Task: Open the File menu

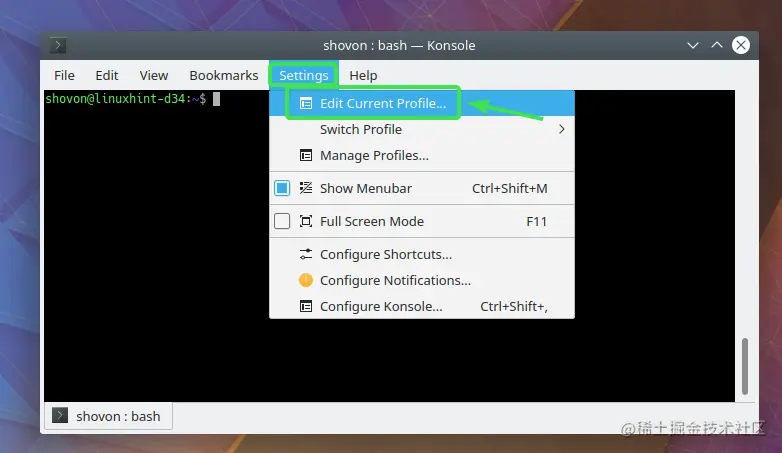Action: (64, 75)
